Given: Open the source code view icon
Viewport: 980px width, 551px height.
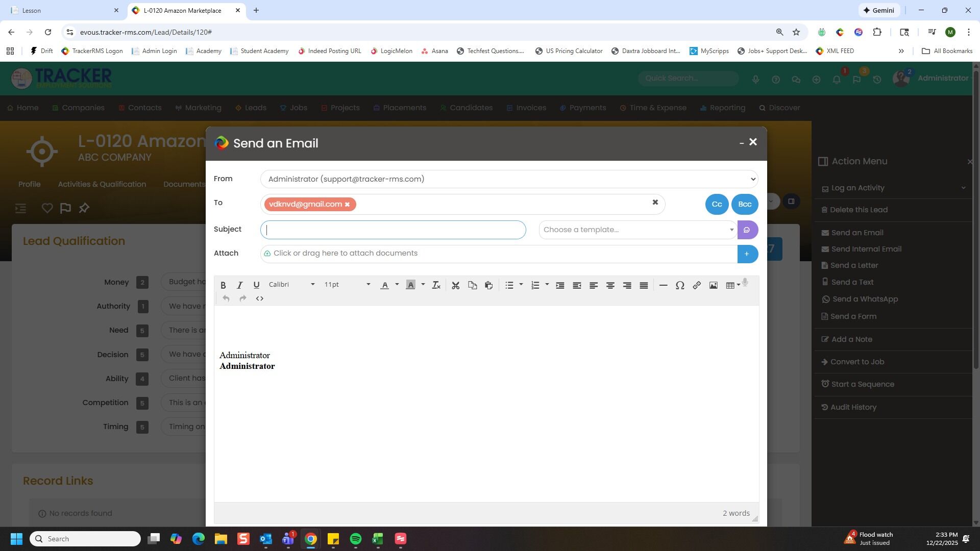Looking at the screenshot, I should tap(259, 298).
